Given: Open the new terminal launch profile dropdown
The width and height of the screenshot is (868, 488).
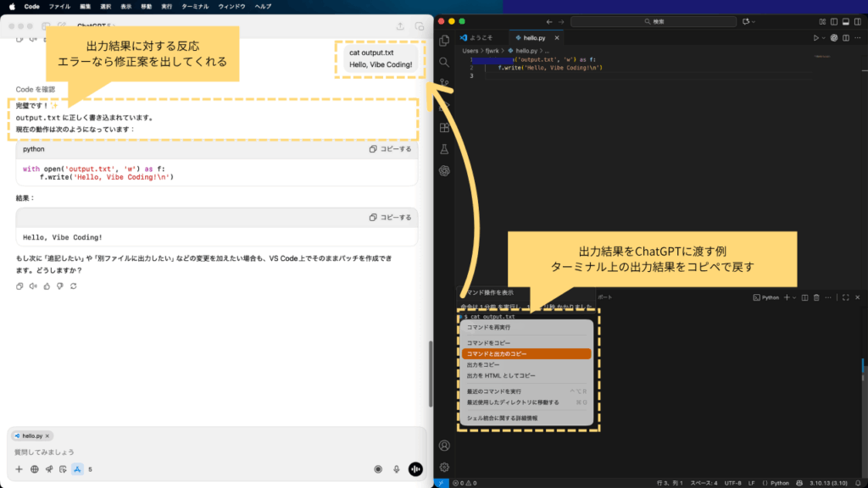Looking at the screenshot, I should click(x=794, y=297).
